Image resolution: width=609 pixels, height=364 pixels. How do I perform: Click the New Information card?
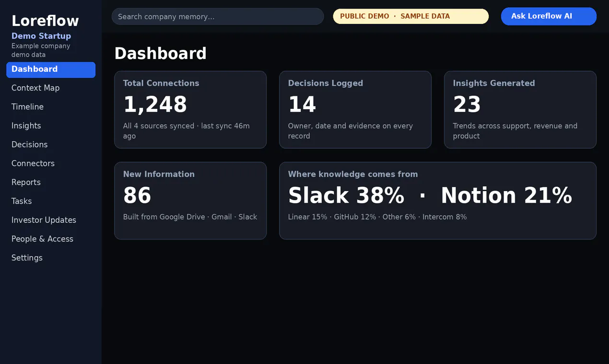click(190, 201)
